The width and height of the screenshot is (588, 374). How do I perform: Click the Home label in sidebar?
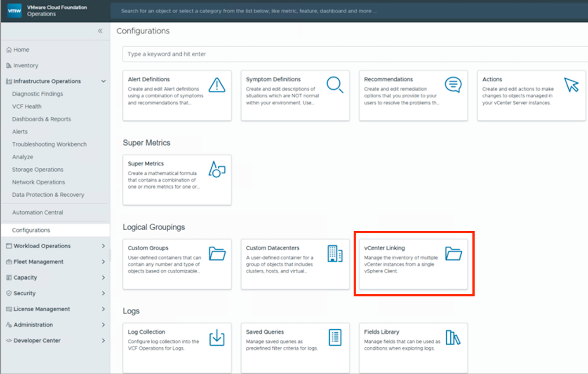click(21, 50)
